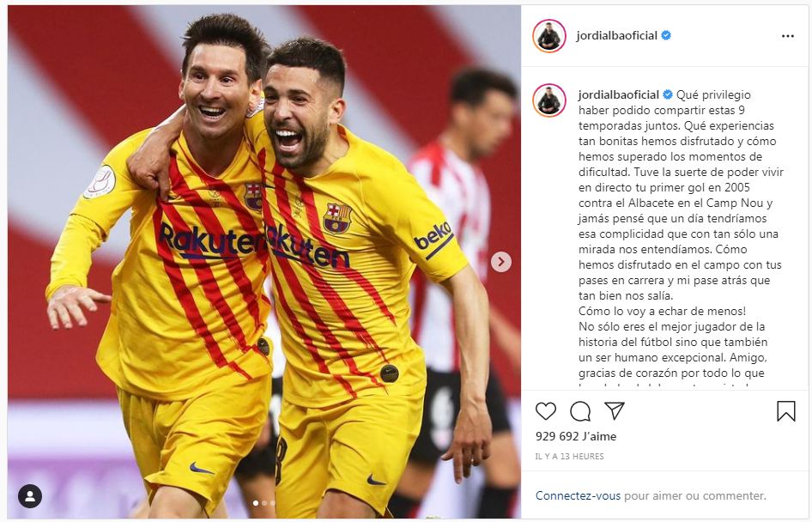
Task: Like the post with the heart icon
Action: coord(545,411)
